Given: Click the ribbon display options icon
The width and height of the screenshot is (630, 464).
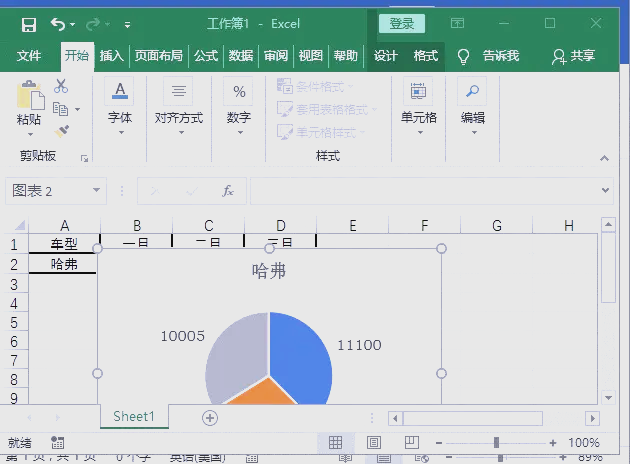Looking at the screenshot, I should pyautogui.click(x=457, y=23).
